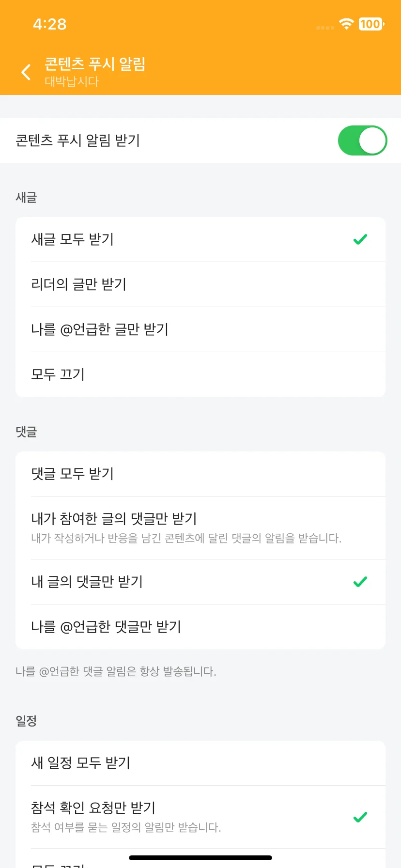Select 나를 @언급한 댓글만 받기 option
Image resolution: width=401 pixels, height=868 pixels.
[200, 627]
